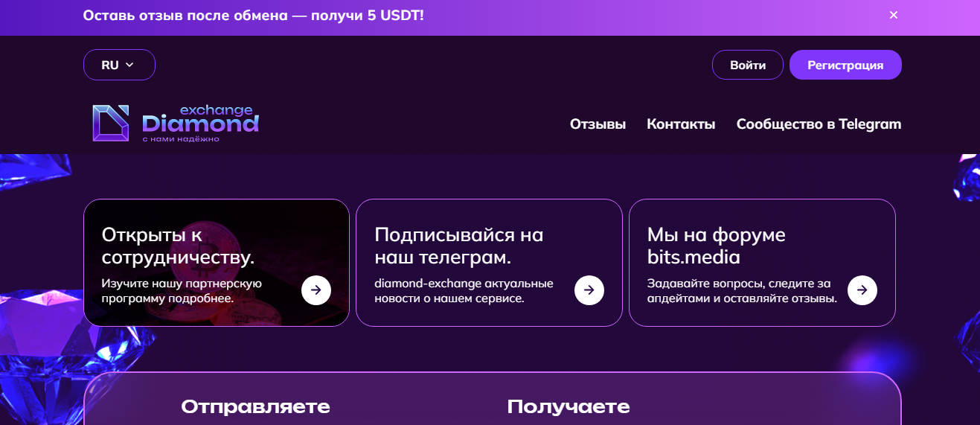Open the Открыты к сотрудничеству card heading

pyautogui.click(x=178, y=246)
